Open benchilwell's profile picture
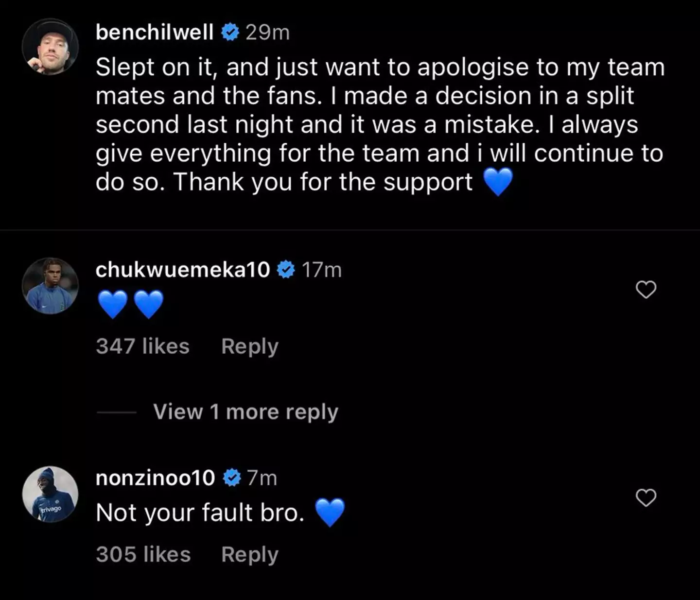 (x=50, y=47)
